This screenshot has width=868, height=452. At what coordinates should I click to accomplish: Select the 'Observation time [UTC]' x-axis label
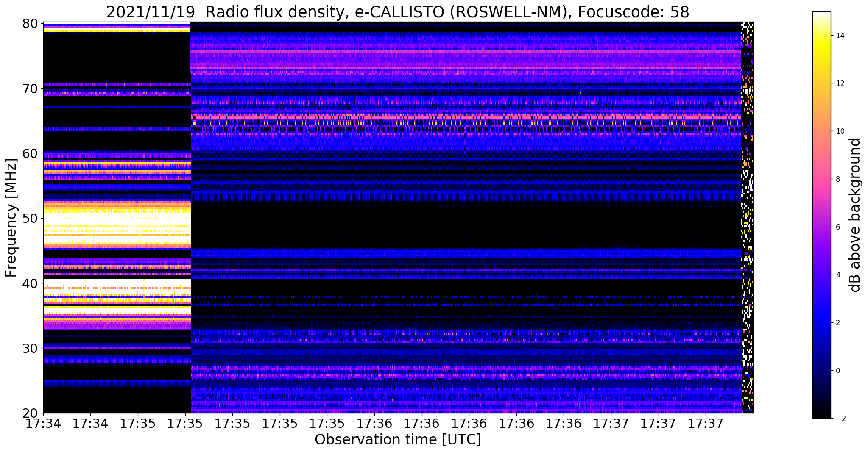pyautogui.click(x=398, y=439)
